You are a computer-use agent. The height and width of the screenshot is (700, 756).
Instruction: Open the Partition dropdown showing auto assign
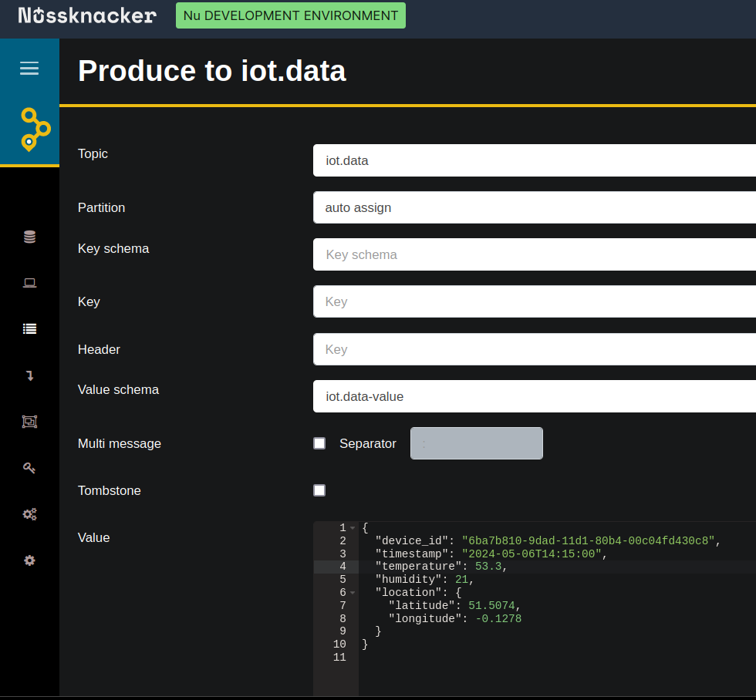(x=534, y=207)
